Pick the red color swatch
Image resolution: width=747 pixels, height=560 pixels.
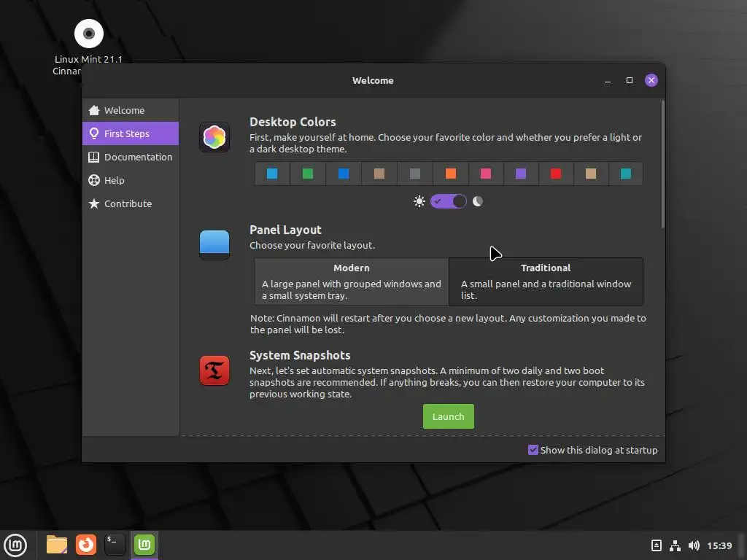[x=556, y=174]
